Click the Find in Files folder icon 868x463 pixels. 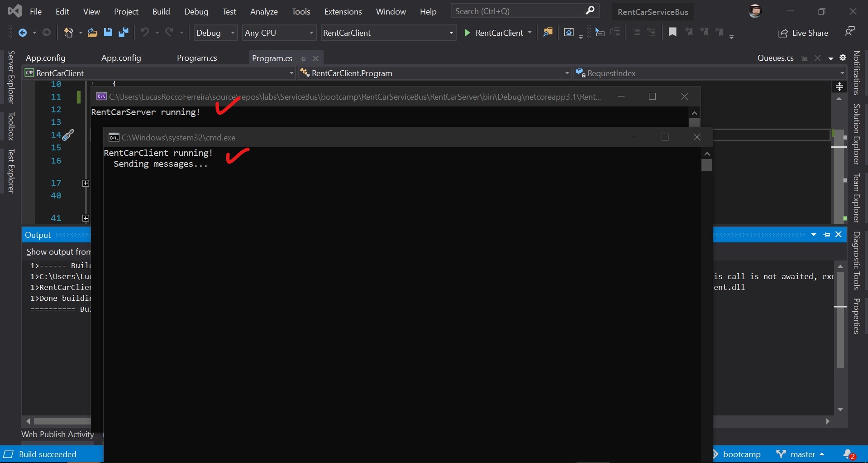[548, 33]
